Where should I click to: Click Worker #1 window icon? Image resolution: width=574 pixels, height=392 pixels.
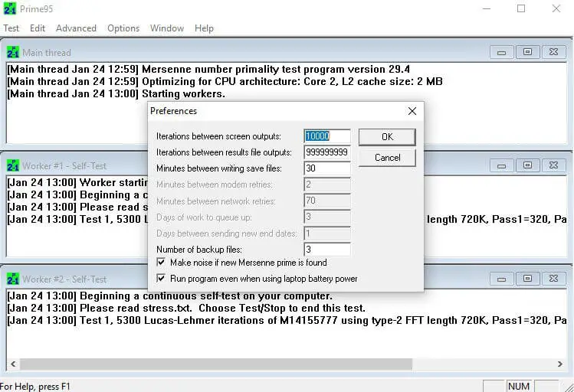tap(13, 165)
